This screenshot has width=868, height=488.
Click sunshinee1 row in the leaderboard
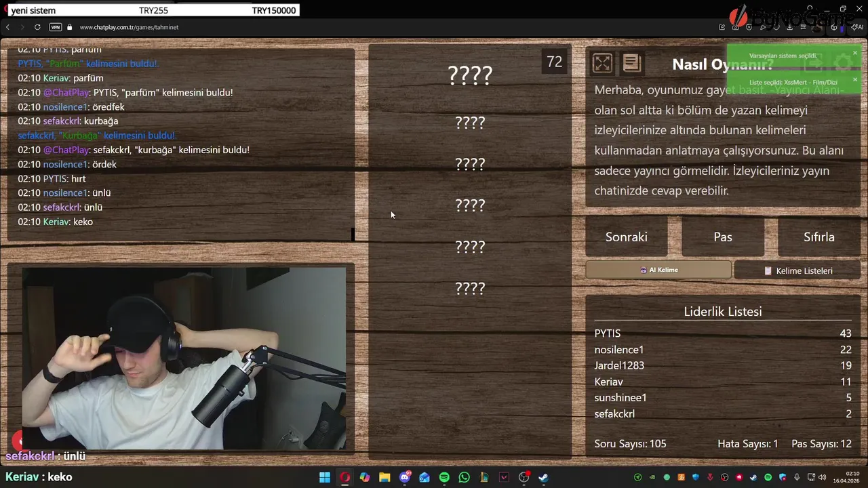(723, 398)
